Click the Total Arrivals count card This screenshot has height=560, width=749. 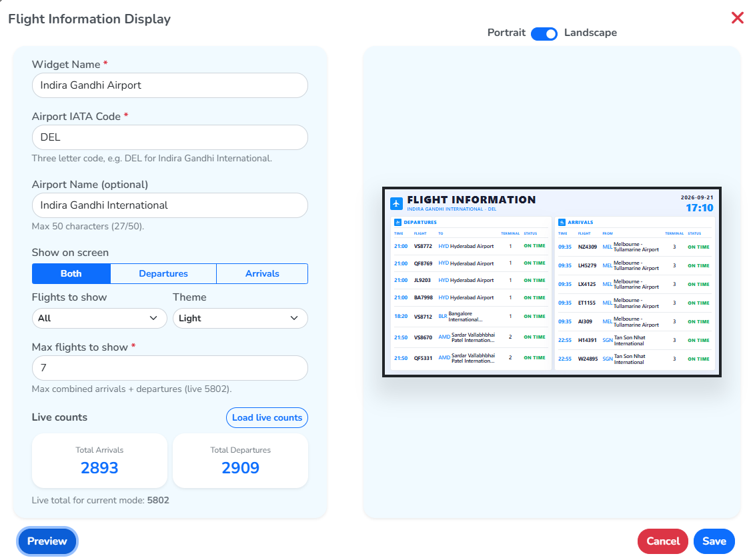click(x=99, y=461)
